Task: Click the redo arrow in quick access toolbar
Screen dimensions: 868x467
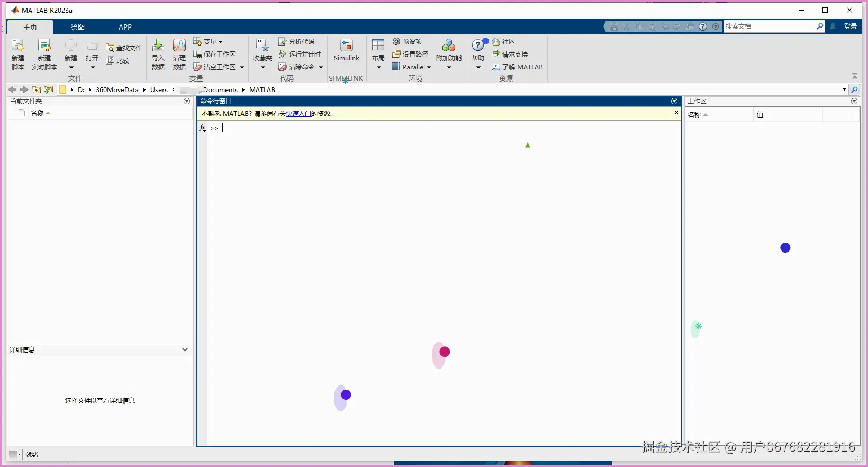Action: pos(677,26)
